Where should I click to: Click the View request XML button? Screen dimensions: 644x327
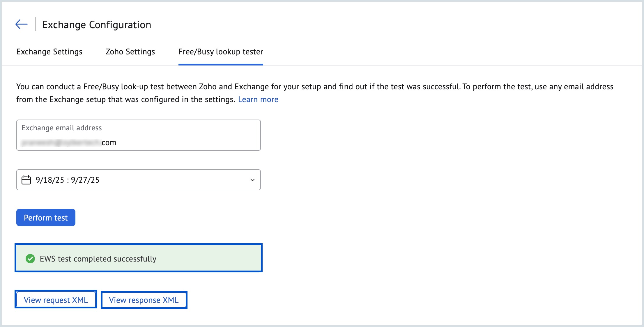coord(56,300)
